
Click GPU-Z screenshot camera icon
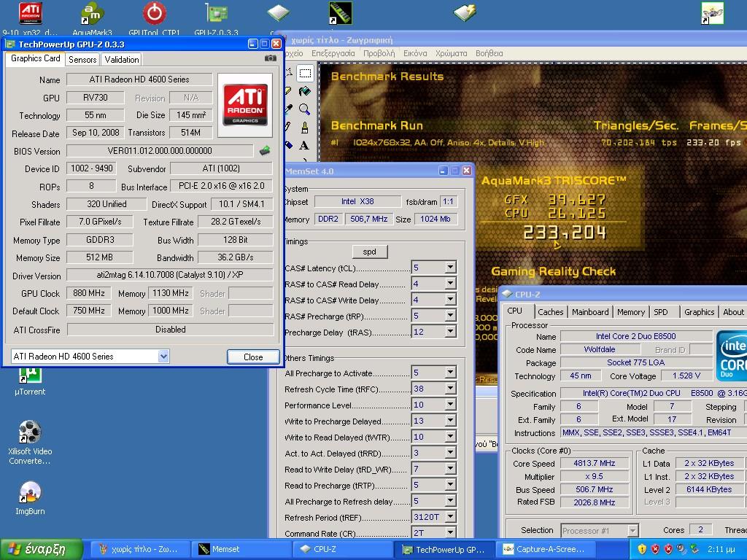click(x=270, y=58)
